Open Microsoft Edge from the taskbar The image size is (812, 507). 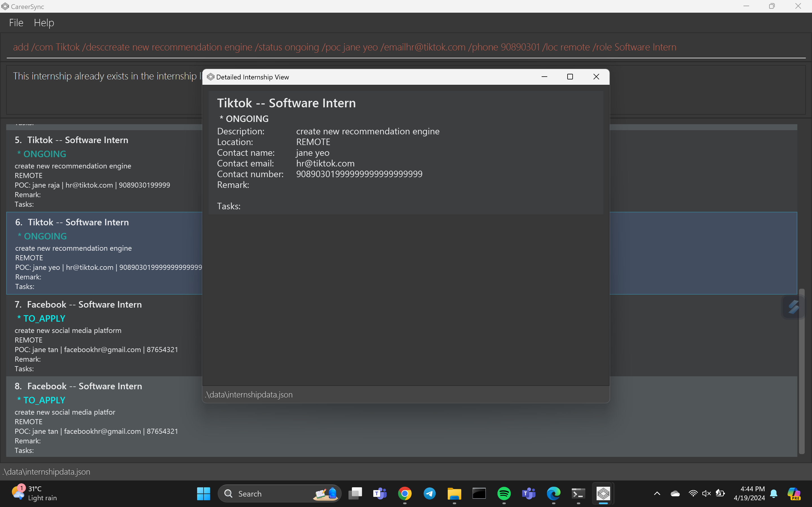click(553, 493)
